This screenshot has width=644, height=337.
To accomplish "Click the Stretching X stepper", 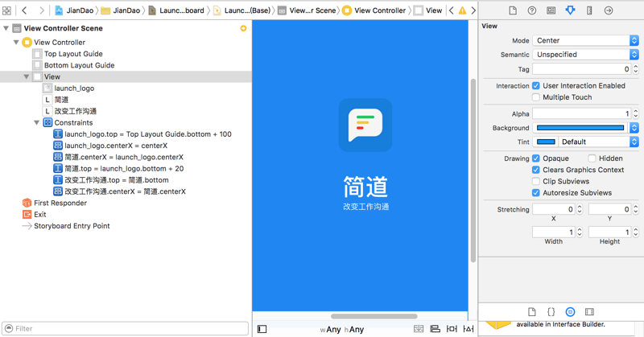I will pyautogui.click(x=580, y=209).
